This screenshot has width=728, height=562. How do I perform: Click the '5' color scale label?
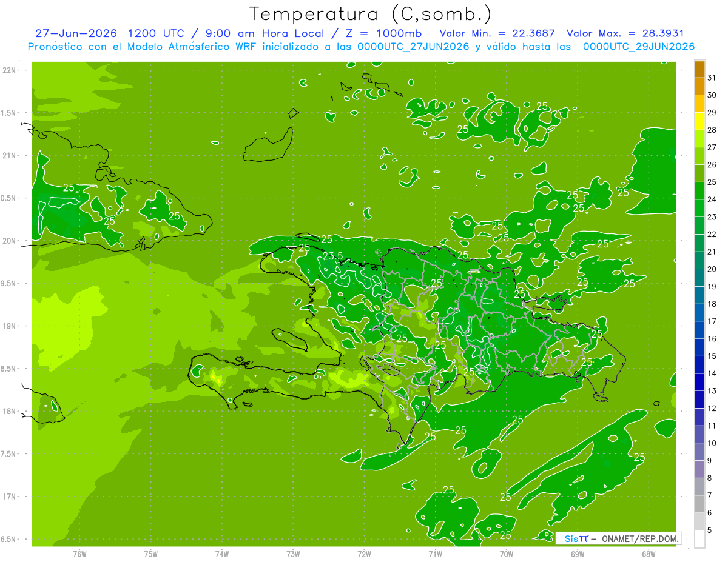pos(710,530)
